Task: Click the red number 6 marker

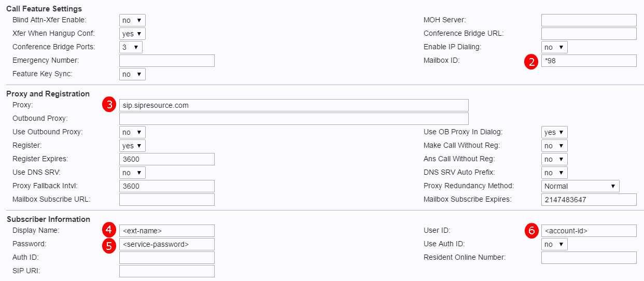Action: click(x=530, y=231)
